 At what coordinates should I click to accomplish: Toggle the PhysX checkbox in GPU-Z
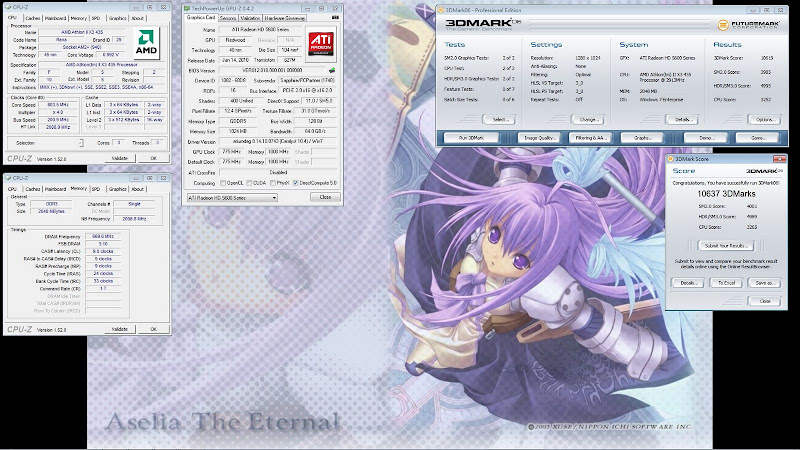pos(273,183)
